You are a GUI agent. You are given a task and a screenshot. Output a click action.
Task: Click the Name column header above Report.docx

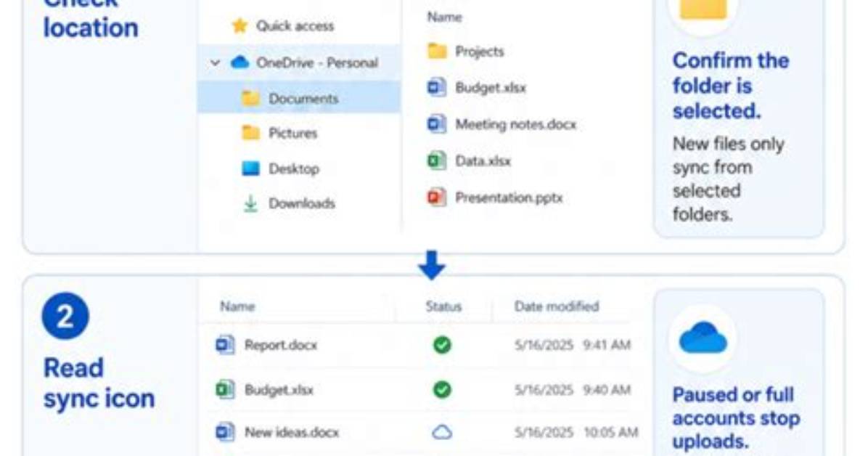(237, 306)
